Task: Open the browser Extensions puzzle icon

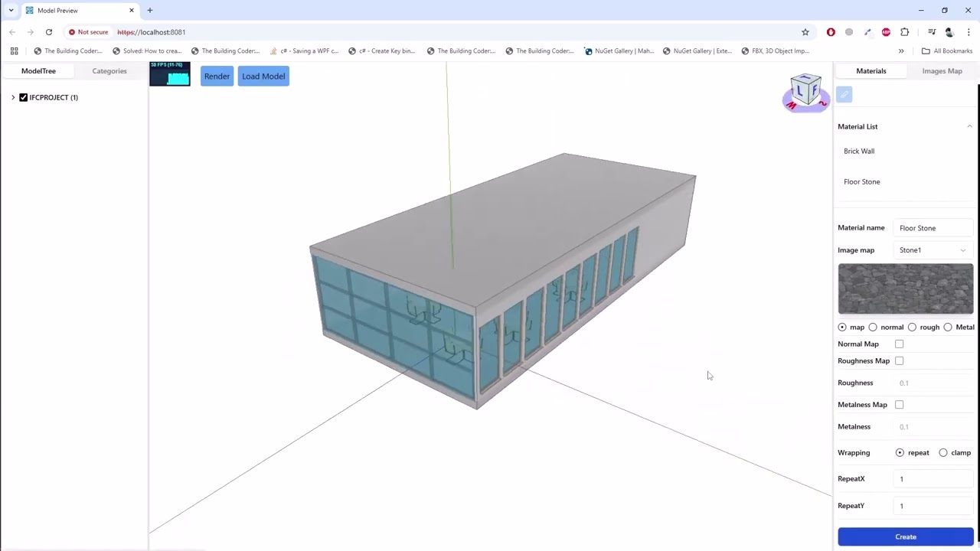Action: coord(904,32)
